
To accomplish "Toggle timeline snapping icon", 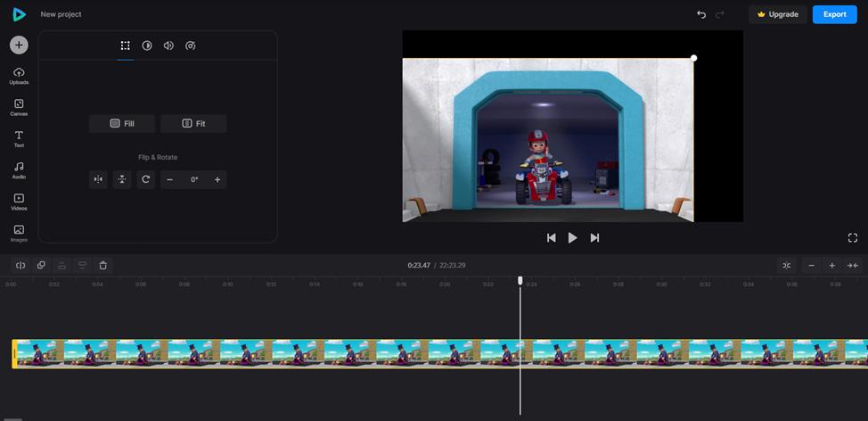I will (x=787, y=265).
